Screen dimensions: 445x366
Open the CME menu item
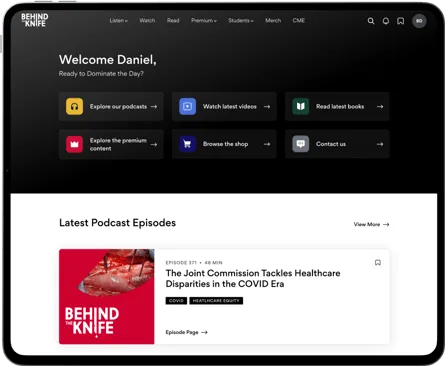299,21
